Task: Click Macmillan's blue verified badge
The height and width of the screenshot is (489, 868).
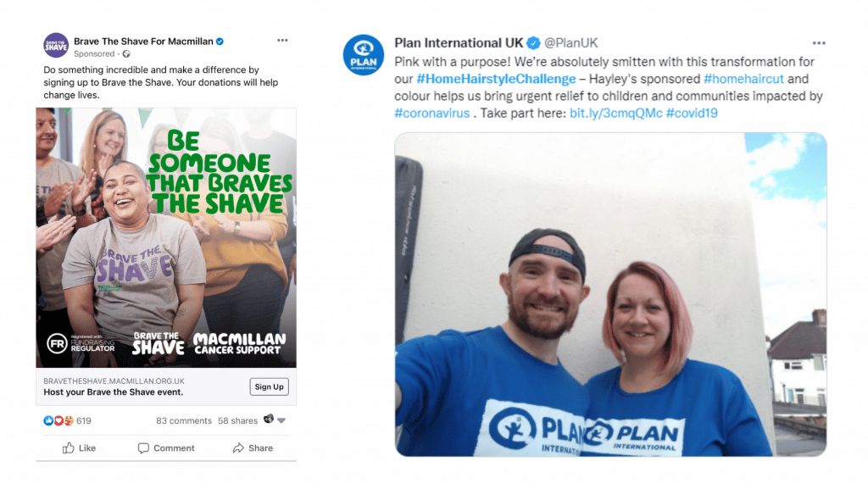Action: [220, 42]
